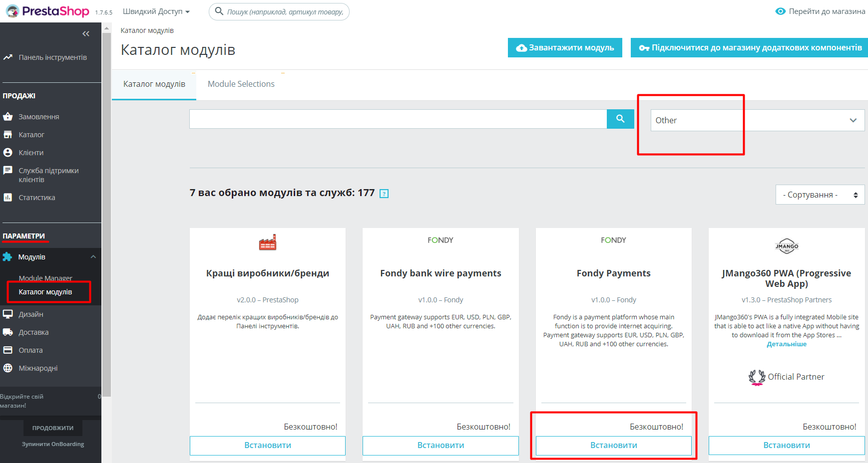Click the dashboard trend icon
The width and height of the screenshot is (868, 463).
(x=7, y=57)
